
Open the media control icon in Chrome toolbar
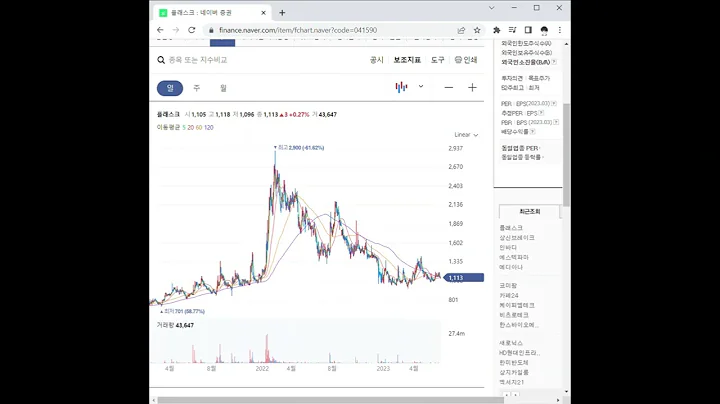(512, 30)
